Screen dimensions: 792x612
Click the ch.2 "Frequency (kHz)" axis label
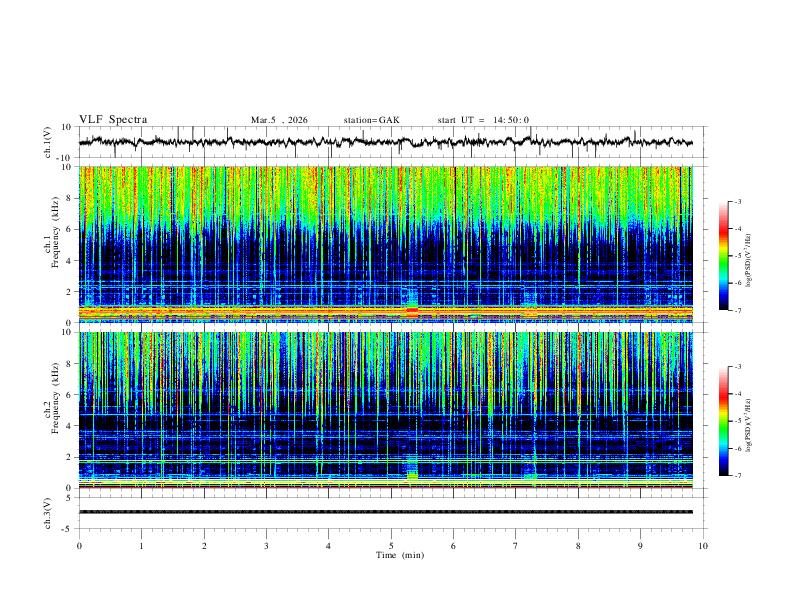[x=55, y=398]
